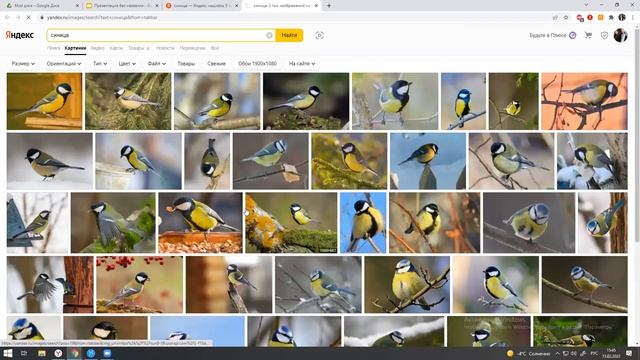Switch to the Новости news tab
This screenshot has width=640, height=360.
(165, 48)
